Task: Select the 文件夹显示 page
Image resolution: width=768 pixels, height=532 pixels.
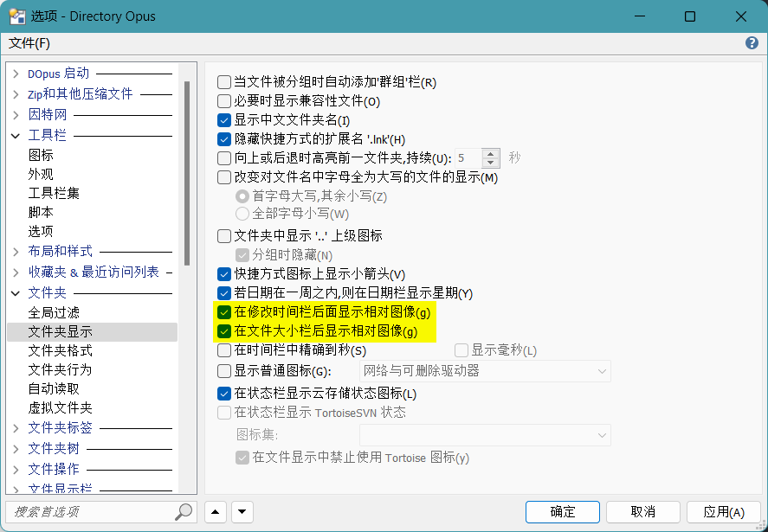Action: pyautogui.click(x=92, y=332)
